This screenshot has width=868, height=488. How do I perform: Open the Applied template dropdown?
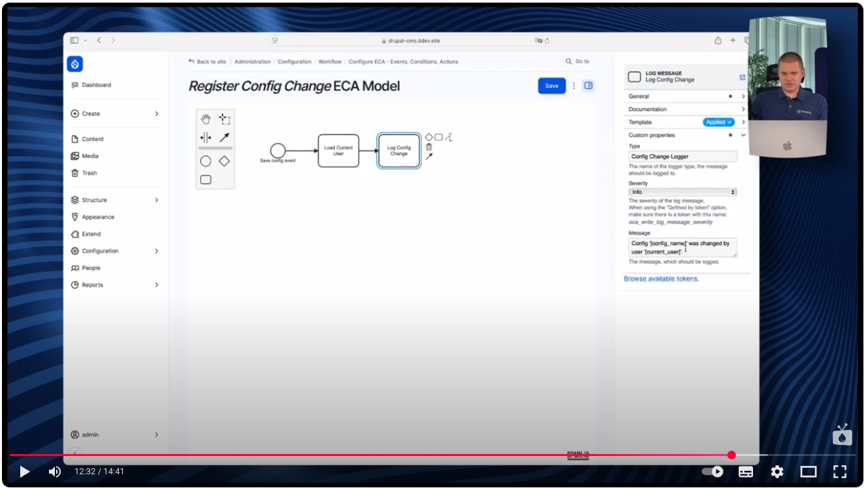coord(718,122)
